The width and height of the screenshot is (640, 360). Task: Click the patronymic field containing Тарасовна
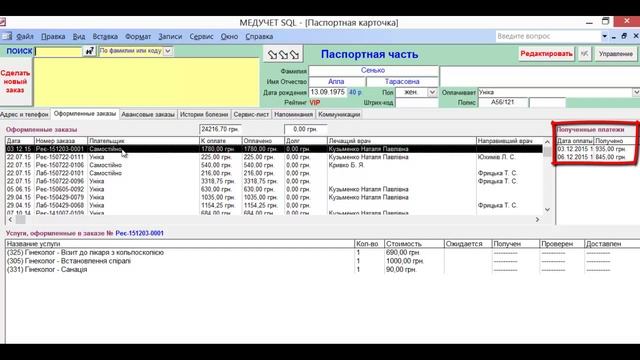(x=402, y=82)
